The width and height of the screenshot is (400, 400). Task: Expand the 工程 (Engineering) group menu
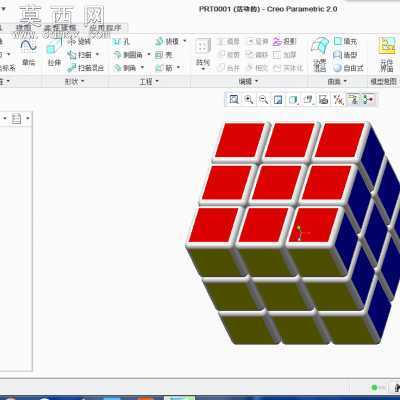[149, 81]
